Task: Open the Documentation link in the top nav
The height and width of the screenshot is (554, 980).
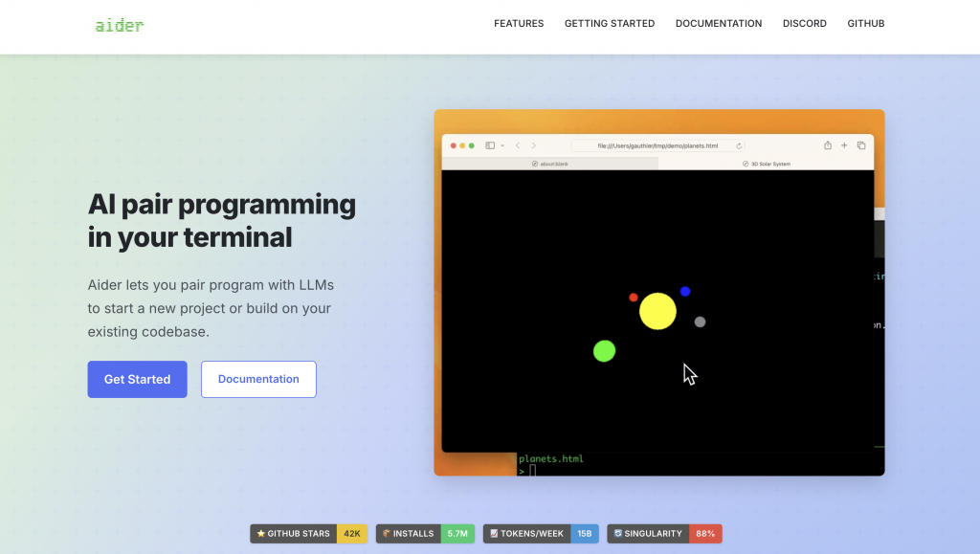Action: (719, 24)
